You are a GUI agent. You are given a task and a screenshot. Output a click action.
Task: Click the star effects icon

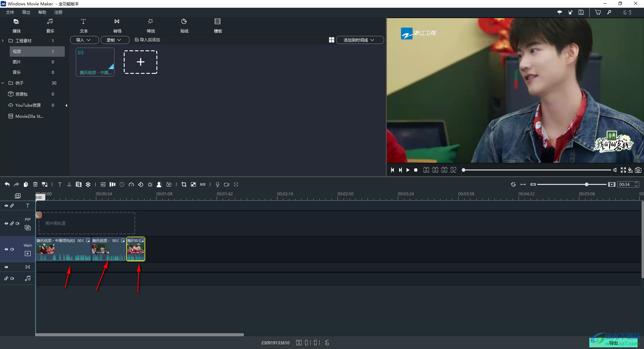pos(150,184)
